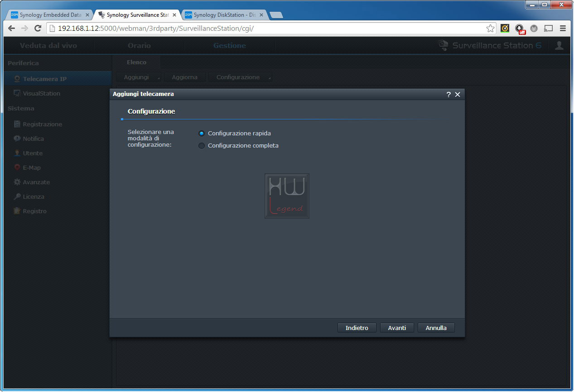Switch to Veduta dal vivo
574x392 pixels.
pos(48,45)
